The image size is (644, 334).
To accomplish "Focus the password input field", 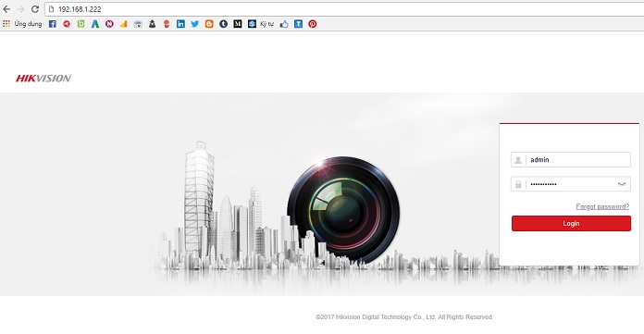I will point(571,184).
